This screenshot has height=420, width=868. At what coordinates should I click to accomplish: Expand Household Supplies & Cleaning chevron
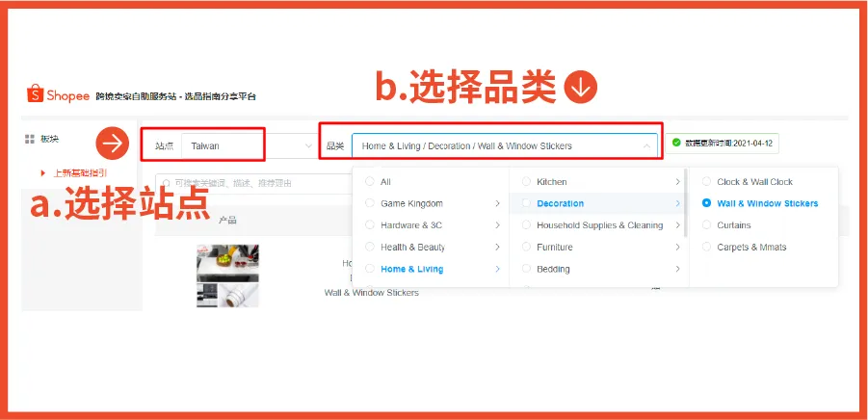click(677, 225)
